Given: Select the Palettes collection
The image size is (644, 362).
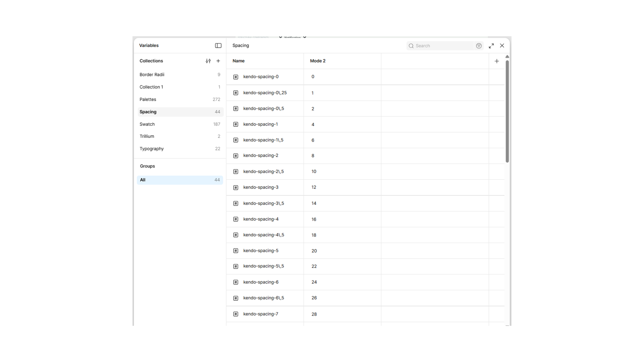Looking at the screenshot, I should (x=180, y=99).
